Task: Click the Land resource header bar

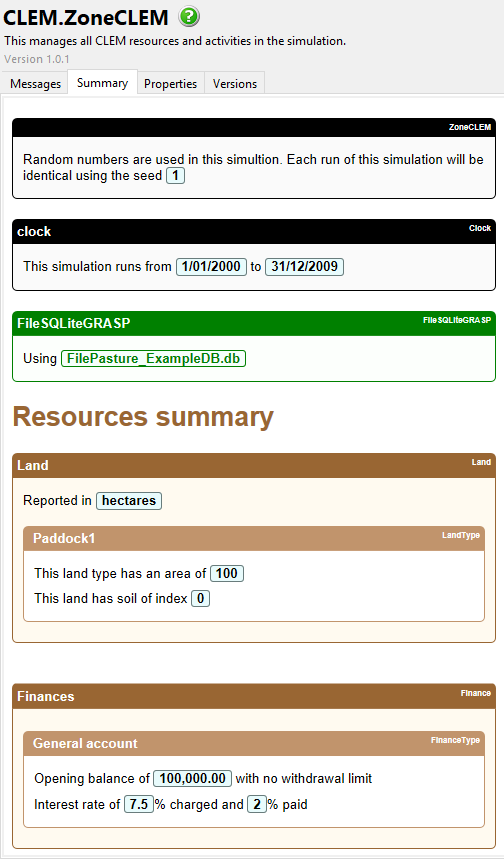Action: click(x=254, y=466)
